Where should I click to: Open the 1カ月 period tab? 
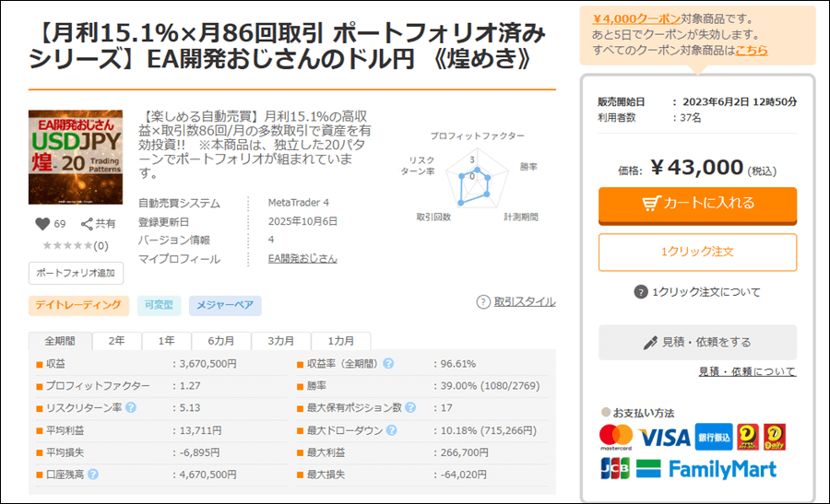340,340
